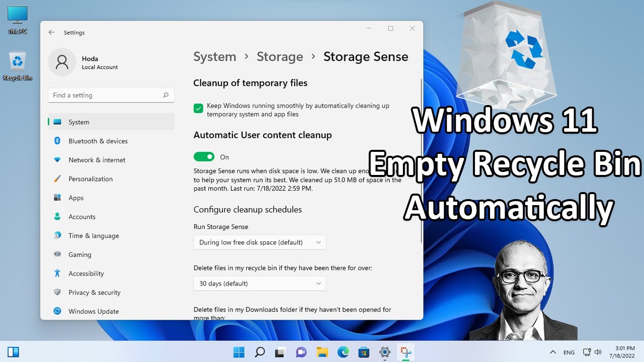
Task: Select Network & internet in sidebar
Action: point(111,160)
